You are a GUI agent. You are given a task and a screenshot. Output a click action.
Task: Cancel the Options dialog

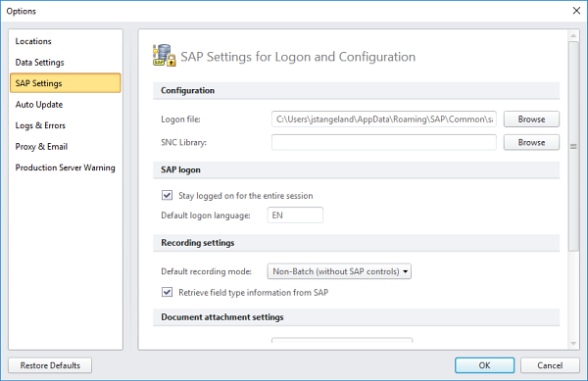pyautogui.click(x=550, y=365)
